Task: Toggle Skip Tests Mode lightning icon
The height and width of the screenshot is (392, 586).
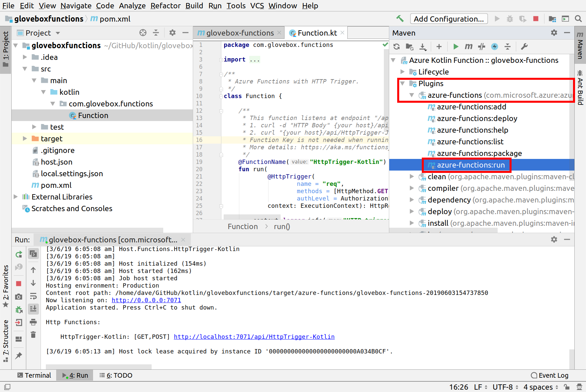Action: 495,47
